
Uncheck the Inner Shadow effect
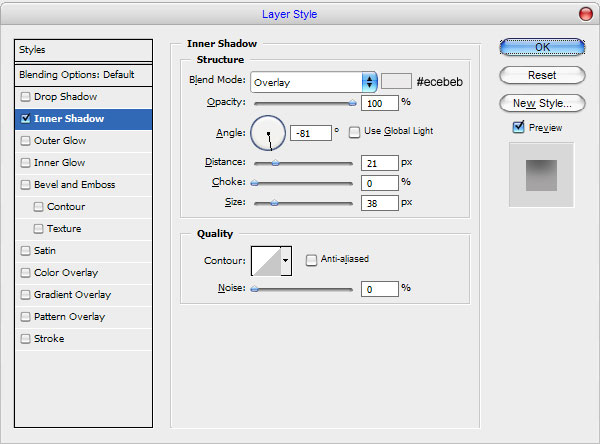[x=25, y=119]
